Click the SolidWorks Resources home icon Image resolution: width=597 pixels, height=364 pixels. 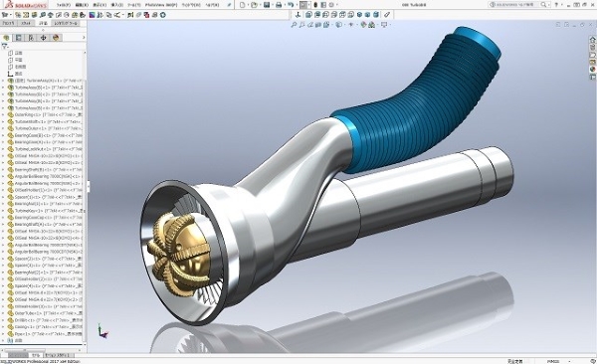592,40
